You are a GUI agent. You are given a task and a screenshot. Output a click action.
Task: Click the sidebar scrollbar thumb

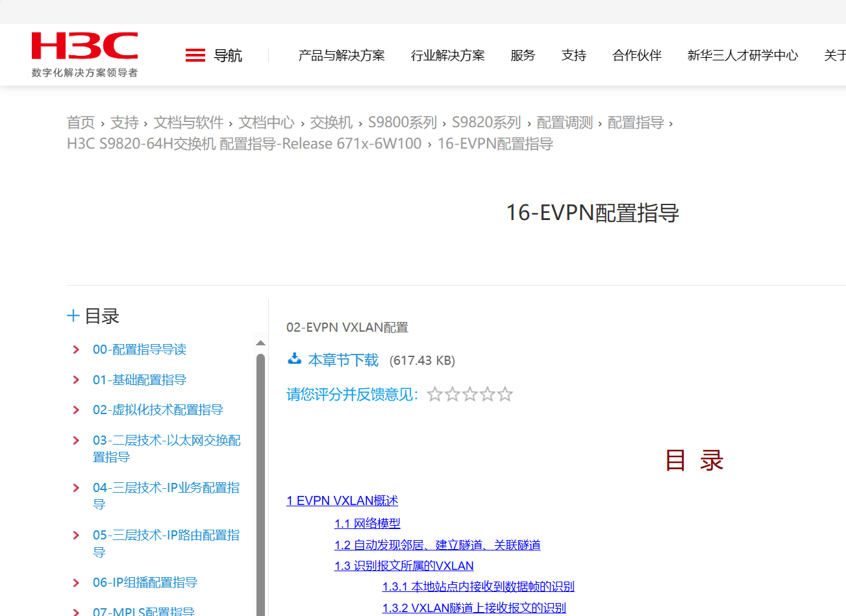pyautogui.click(x=260, y=484)
